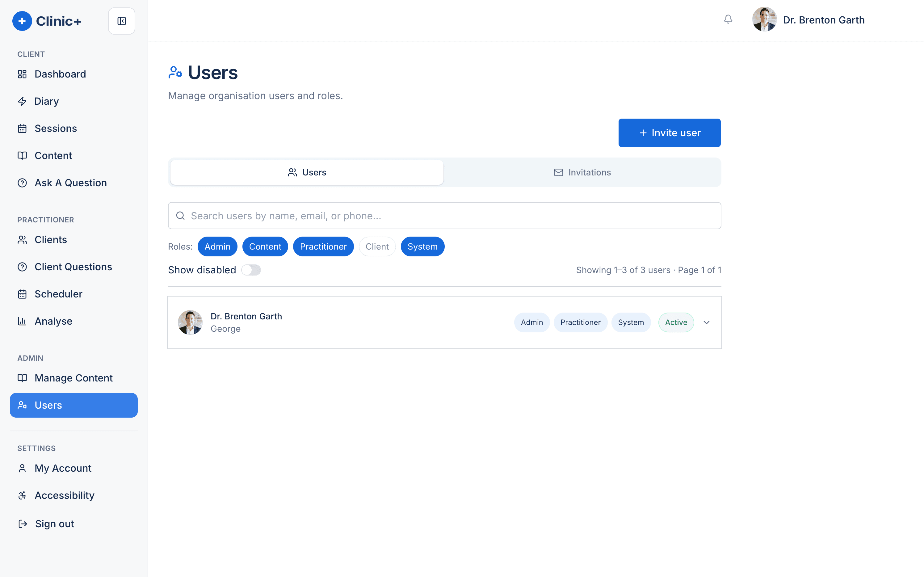Click the user search field

pos(444,216)
